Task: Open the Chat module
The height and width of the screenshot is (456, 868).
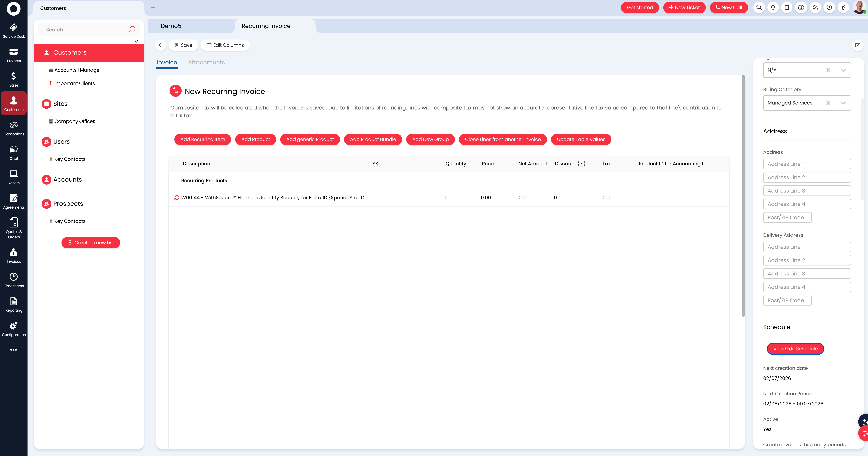Action: click(13, 153)
